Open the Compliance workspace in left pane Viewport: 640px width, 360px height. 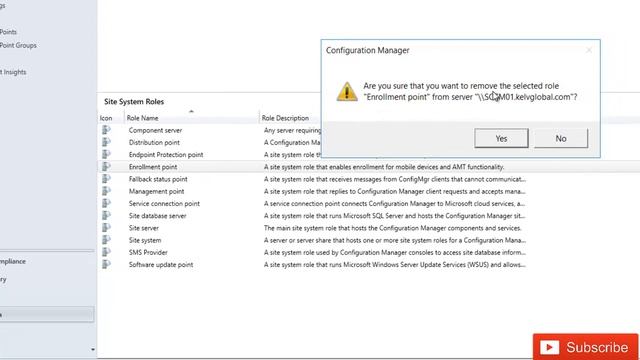pos(13,261)
